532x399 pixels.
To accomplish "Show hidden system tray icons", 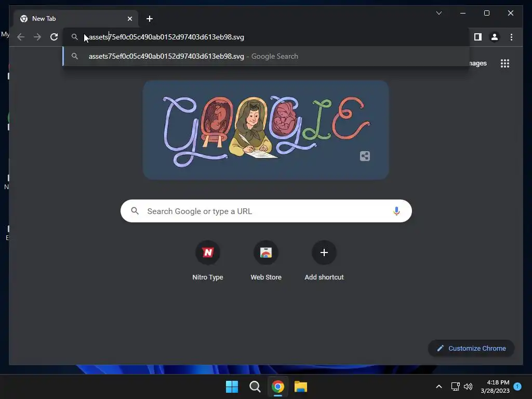I will pos(438,387).
